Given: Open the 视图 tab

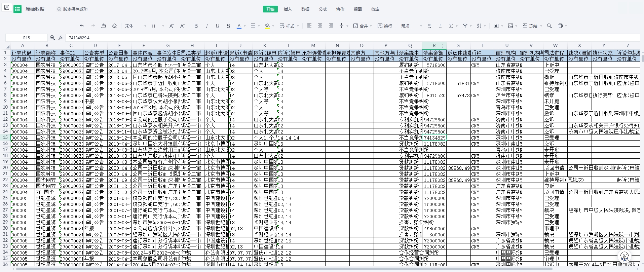Looking at the screenshot, I should tap(358, 9).
